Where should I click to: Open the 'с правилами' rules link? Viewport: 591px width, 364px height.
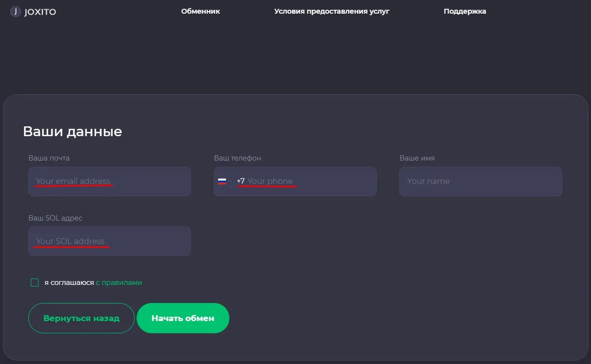coord(119,283)
